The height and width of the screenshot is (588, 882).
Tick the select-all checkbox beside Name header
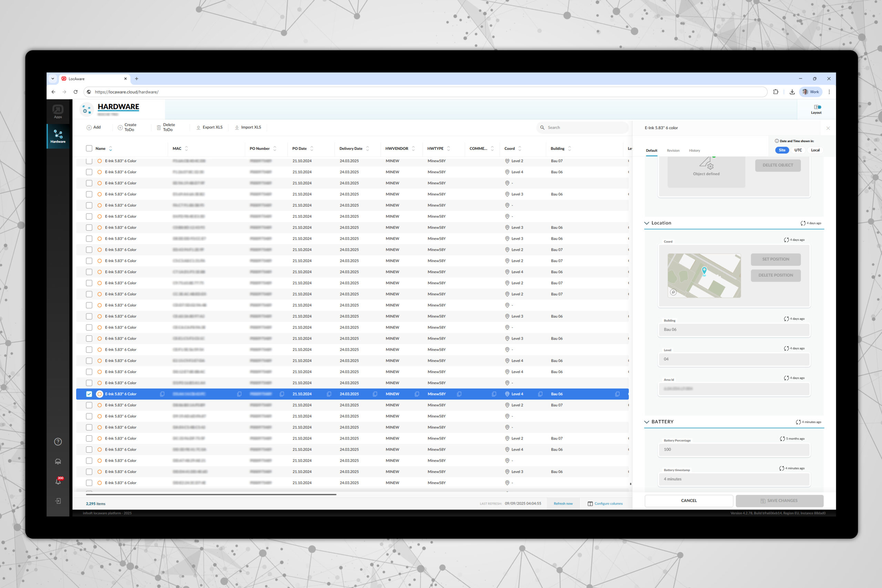pyautogui.click(x=89, y=148)
